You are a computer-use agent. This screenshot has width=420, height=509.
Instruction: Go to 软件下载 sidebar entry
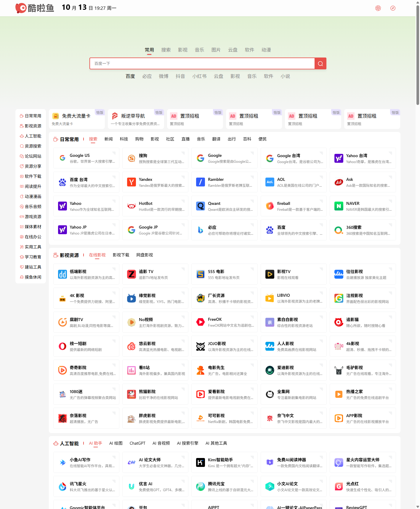pyautogui.click(x=31, y=176)
